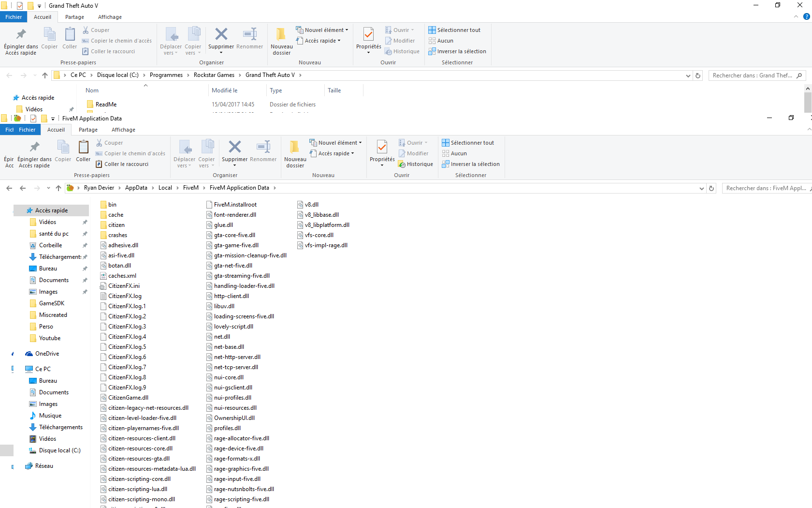Click Épingler dans Accès rapide in FiveM window
Viewport: 812px width, 508px height.
click(x=34, y=153)
